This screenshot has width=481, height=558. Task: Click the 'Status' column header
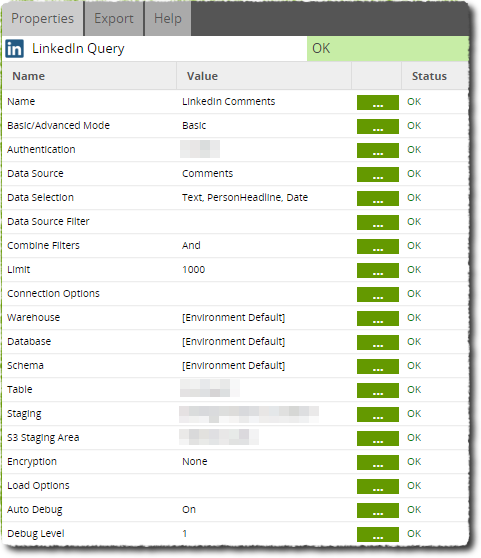click(429, 76)
